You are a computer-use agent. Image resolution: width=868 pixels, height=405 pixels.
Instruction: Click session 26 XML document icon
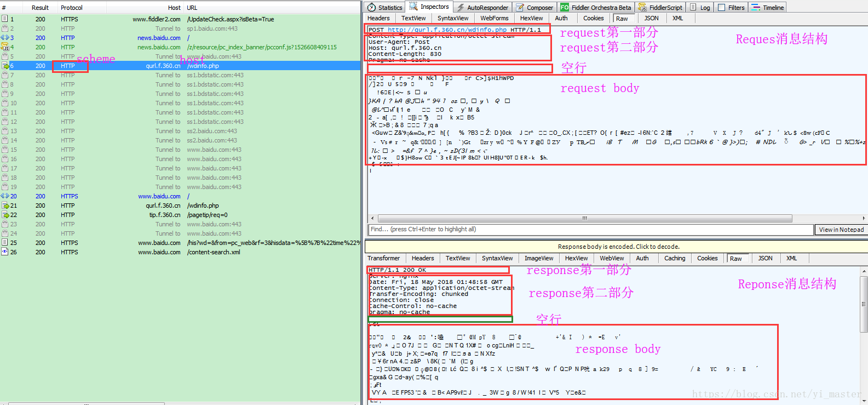coord(5,252)
